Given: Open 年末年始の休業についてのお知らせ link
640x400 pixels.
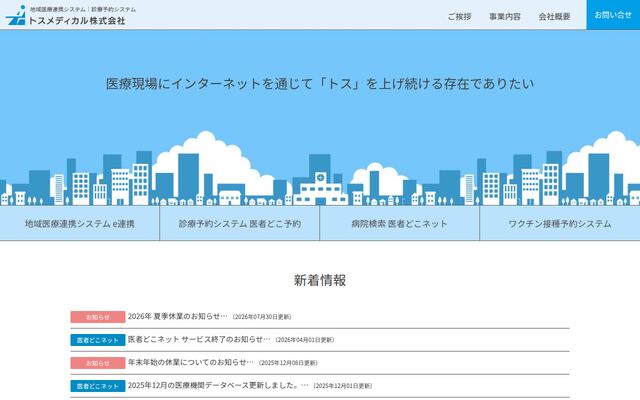Looking at the screenshot, I should (x=191, y=362).
